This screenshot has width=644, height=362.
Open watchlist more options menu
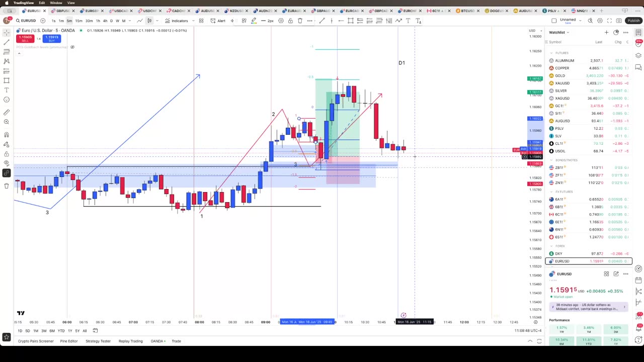(625, 32)
